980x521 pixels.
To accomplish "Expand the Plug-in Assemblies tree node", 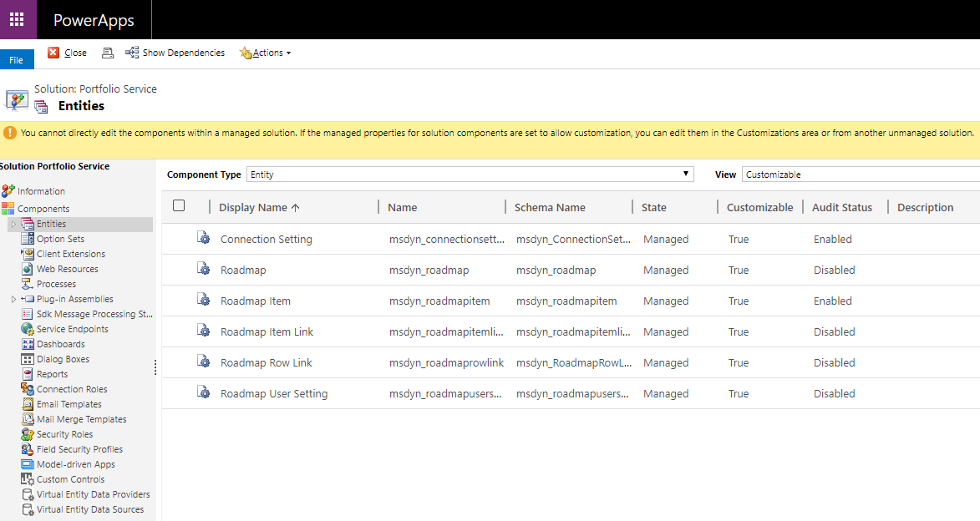I will (x=13, y=299).
